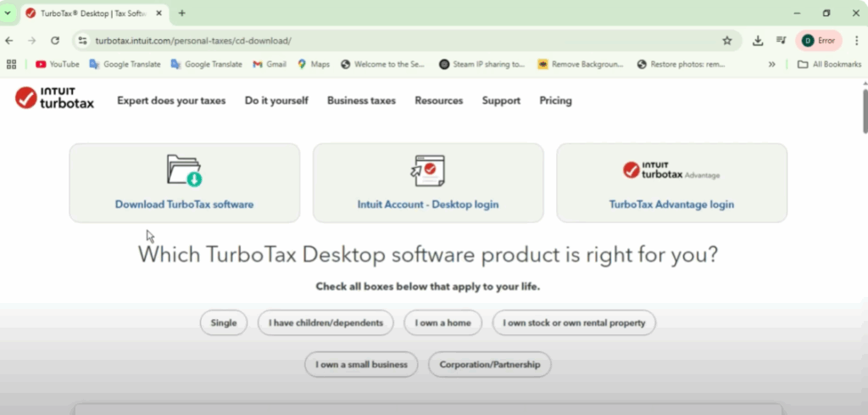
Task: Expand the hidden bookmarks overflow chevron
Action: pyautogui.click(x=771, y=64)
